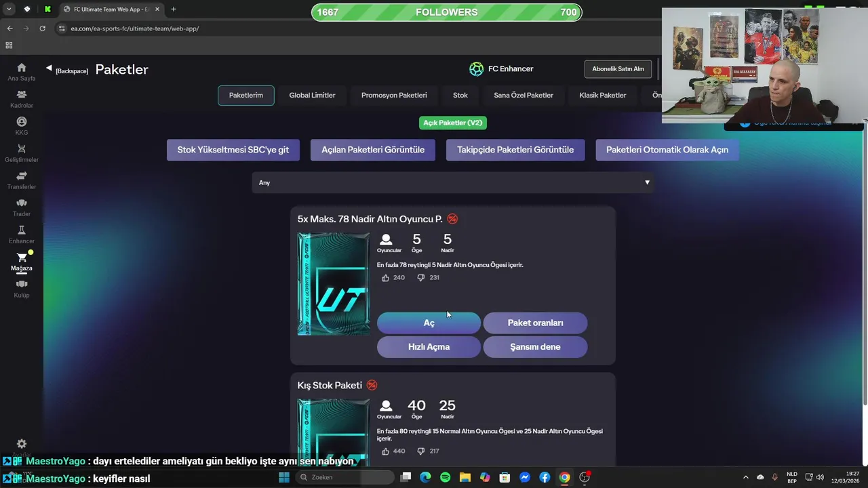Click the NLD BEP language indicator
Screen dimensions: 868x488
coord(792,477)
